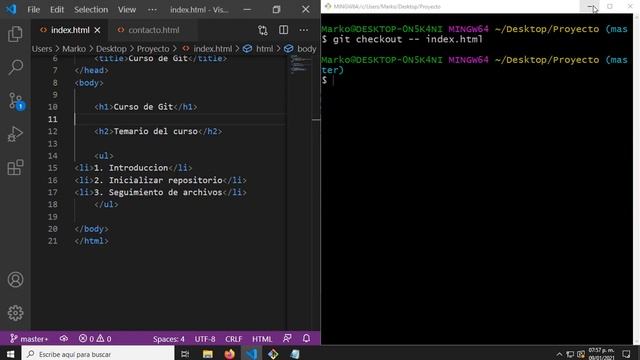Viewport: 640px width, 360px height.
Task: Open the Search view in the activity bar
Action: (15, 67)
